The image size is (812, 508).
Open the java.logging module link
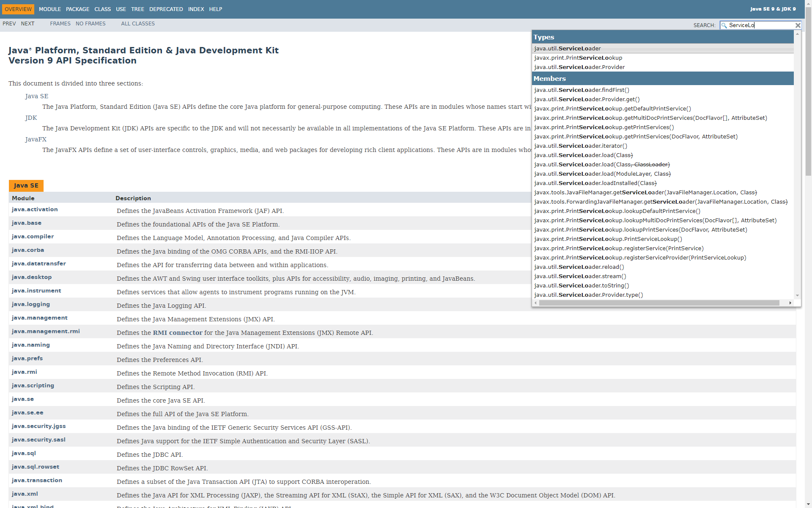[x=31, y=304]
